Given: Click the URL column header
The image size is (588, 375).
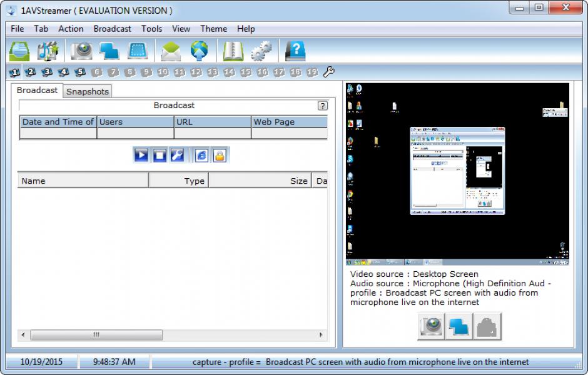Looking at the screenshot, I should pos(213,122).
